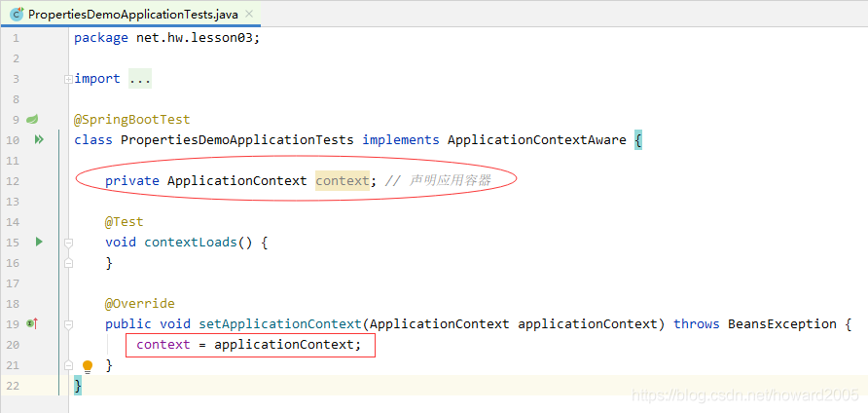The image size is (868, 413).
Task: Click the Java class file icon in tab
Action: point(18,14)
